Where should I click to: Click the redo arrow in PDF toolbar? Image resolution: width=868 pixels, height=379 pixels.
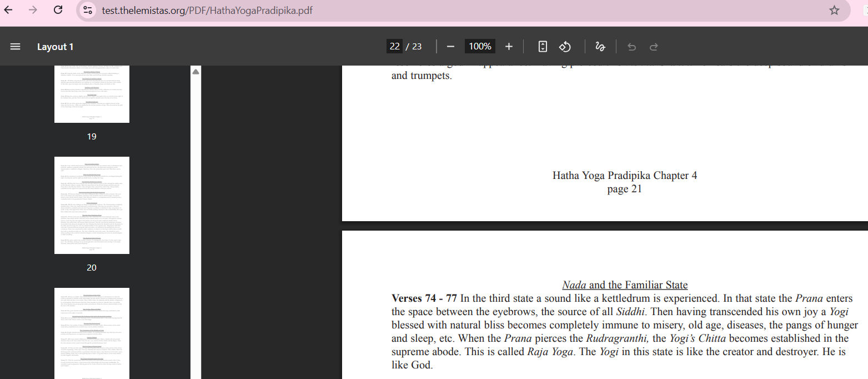tap(654, 47)
